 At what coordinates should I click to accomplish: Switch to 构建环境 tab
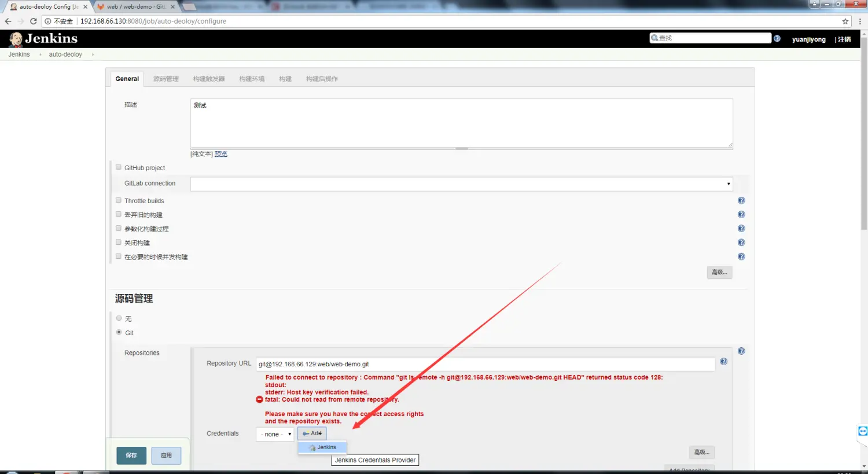pyautogui.click(x=252, y=79)
